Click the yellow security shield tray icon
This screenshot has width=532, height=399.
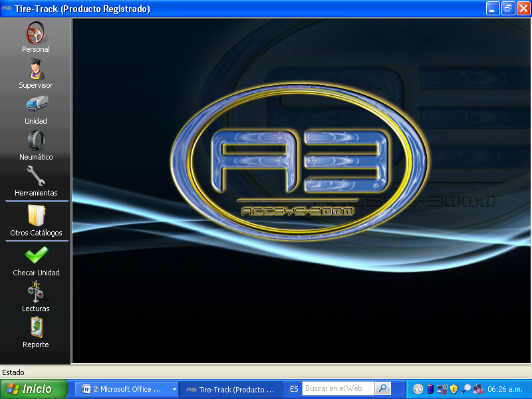(x=454, y=389)
